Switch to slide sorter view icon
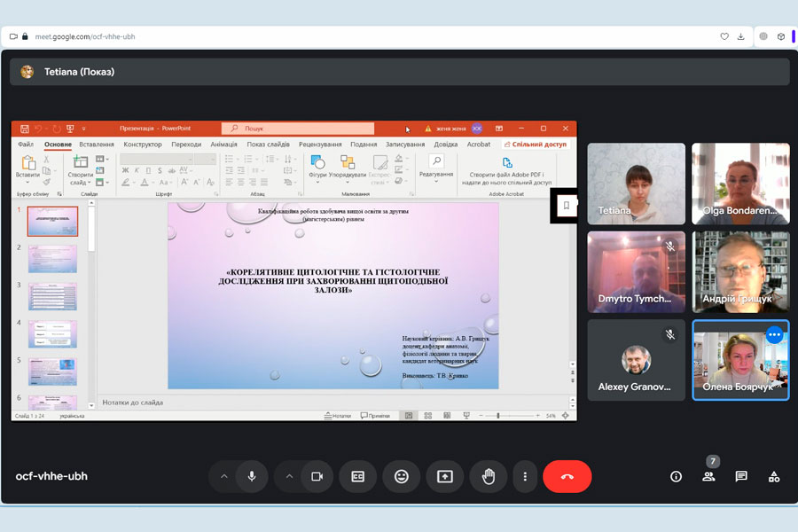798x532 pixels. click(428, 416)
